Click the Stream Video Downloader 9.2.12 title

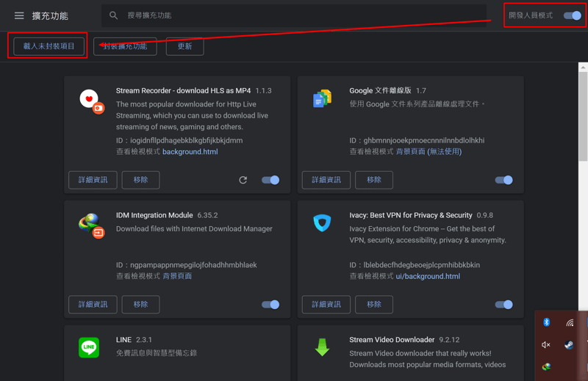pos(404,340)
